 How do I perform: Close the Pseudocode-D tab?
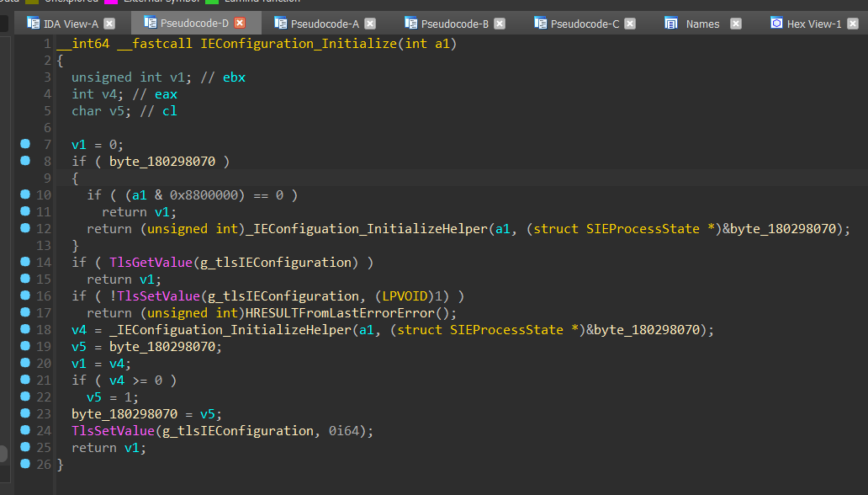(x=240, y=23)
